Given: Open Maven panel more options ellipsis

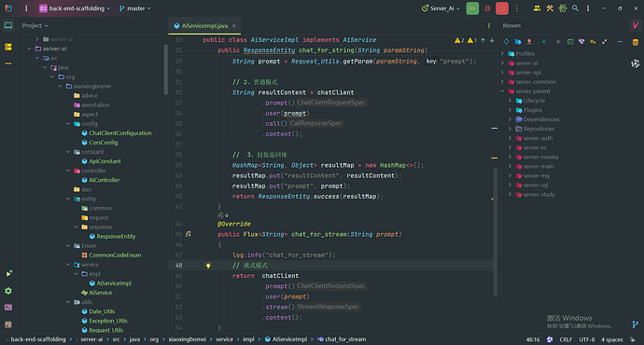Looking at the screenshot, I should coord(620,41).
